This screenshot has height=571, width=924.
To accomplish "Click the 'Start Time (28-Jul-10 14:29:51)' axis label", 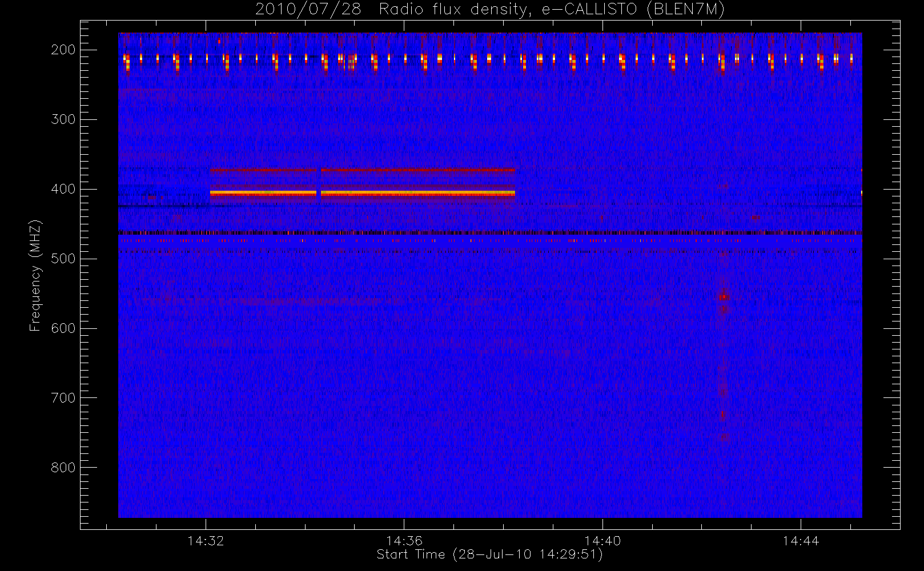I will tap(489, 554).
